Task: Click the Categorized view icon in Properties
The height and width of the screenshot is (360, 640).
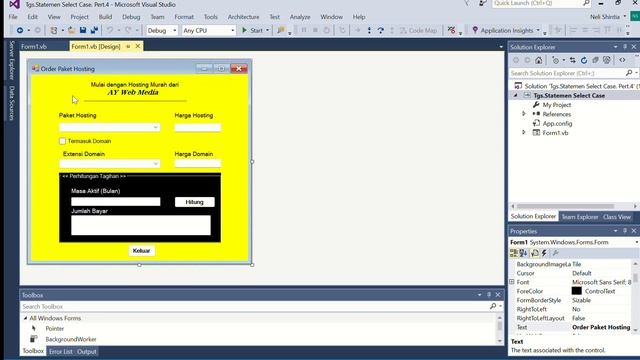Action: tap(514, 253)
